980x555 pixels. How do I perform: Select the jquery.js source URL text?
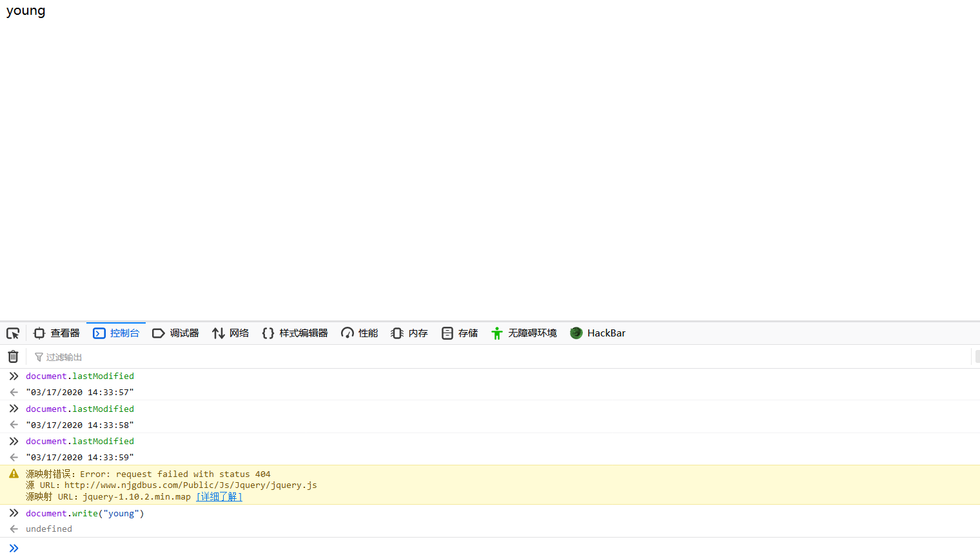point(191,485)
